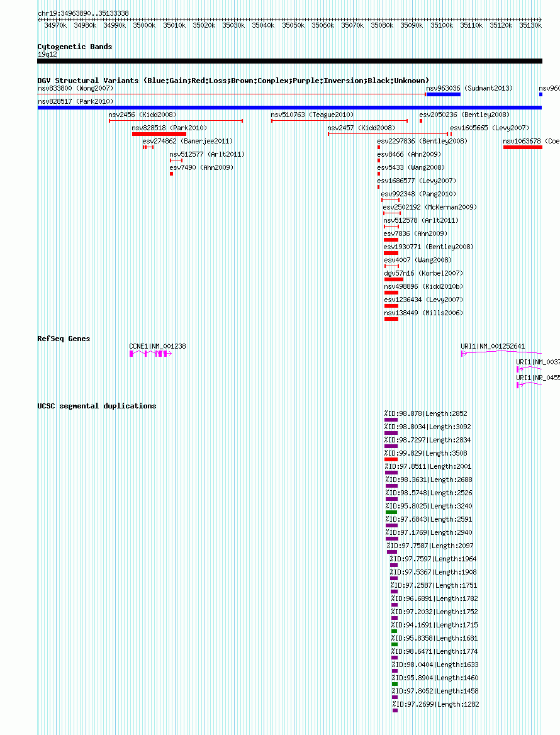560x735 pixels.
Task: Select duplication %ID:97.2032|Length:1752
Action: [434, 611]
